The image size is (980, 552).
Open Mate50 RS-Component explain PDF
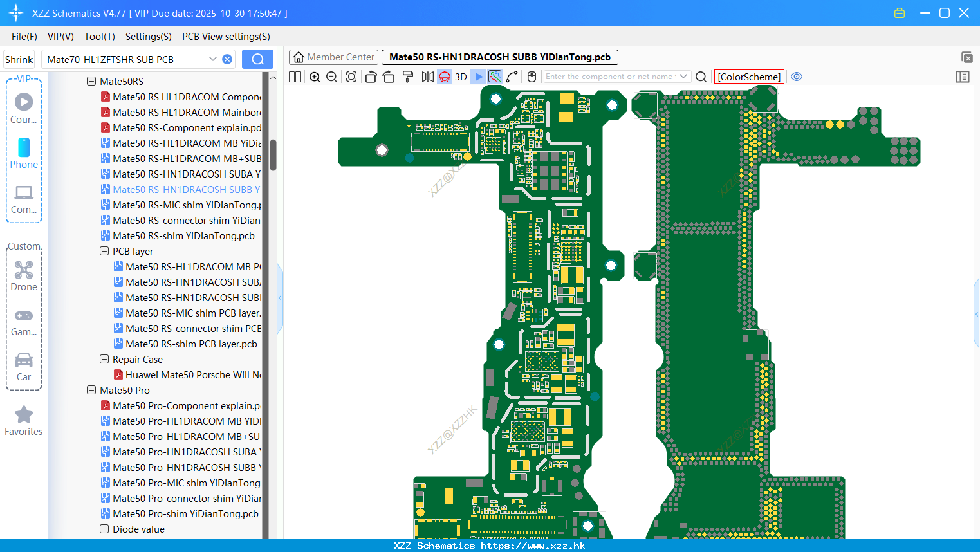[x=181, y=127]
